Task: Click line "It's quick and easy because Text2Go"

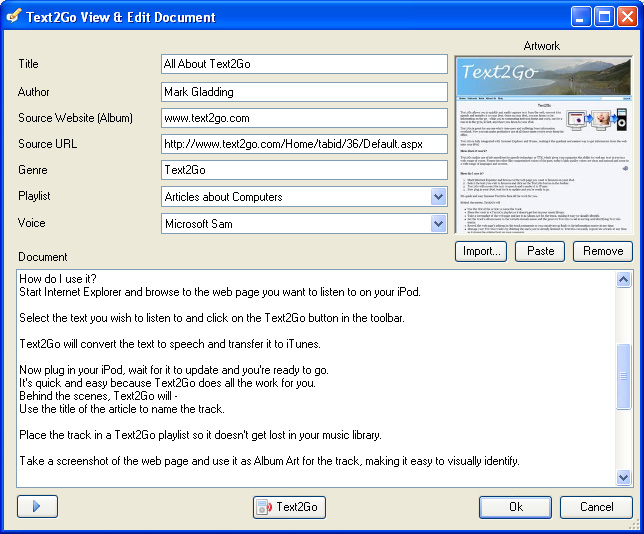Action: click(x=168, y=383)
